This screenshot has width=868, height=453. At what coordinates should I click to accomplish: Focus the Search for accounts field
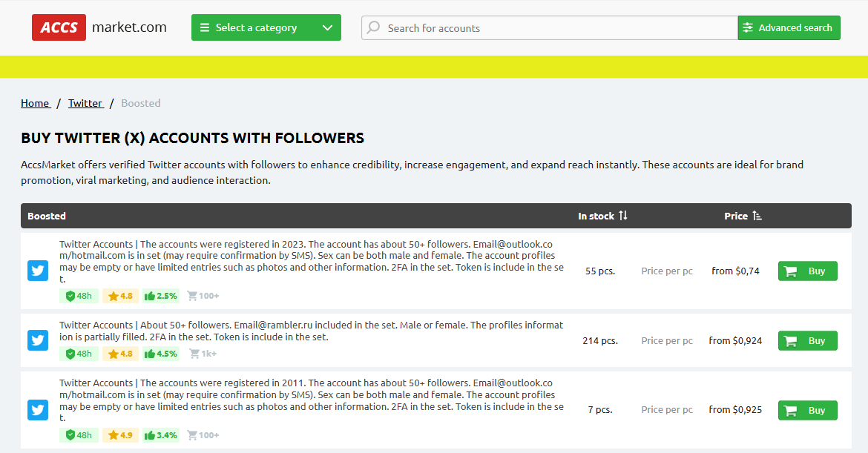pos(550,27)
